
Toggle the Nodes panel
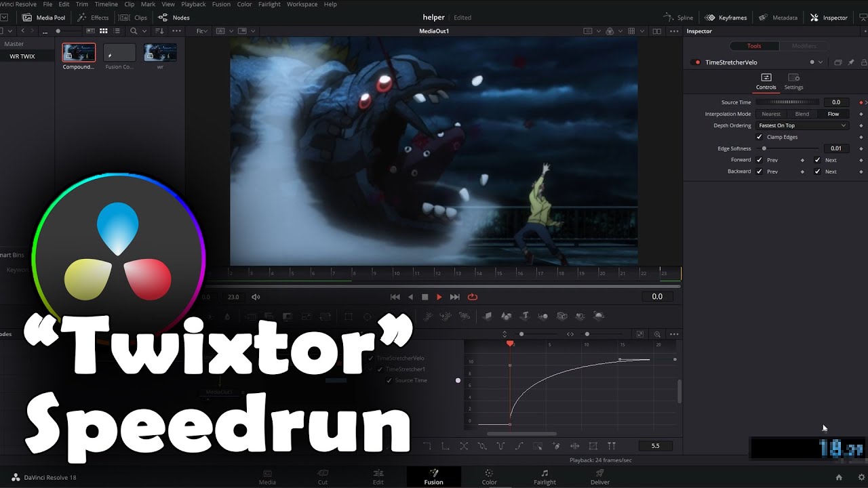point(174,18)
